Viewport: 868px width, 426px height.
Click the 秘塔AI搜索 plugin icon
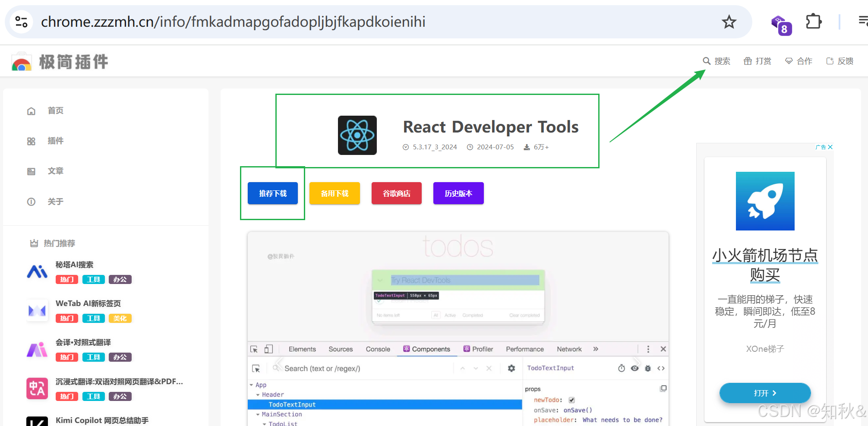tap(37, 271)
